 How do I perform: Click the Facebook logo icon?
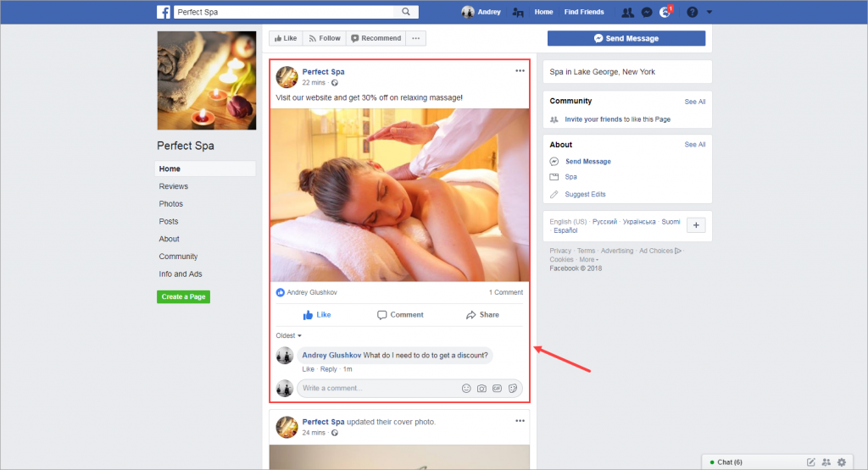click(164, 12)
